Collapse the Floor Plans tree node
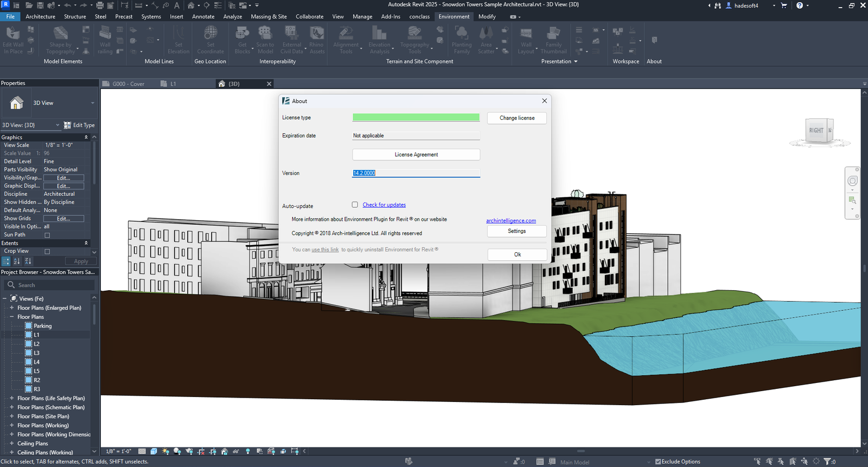 pos(12,317)
